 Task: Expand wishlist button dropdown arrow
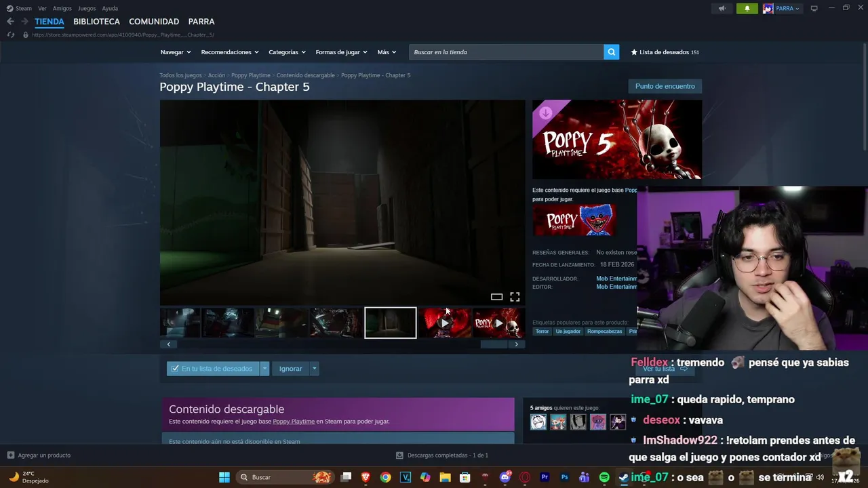[x=264, y=369]
